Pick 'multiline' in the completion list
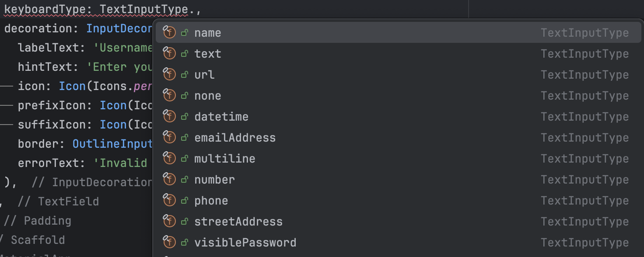The width and height of the screenshot is (644, 257). click(x=397, y=159)
